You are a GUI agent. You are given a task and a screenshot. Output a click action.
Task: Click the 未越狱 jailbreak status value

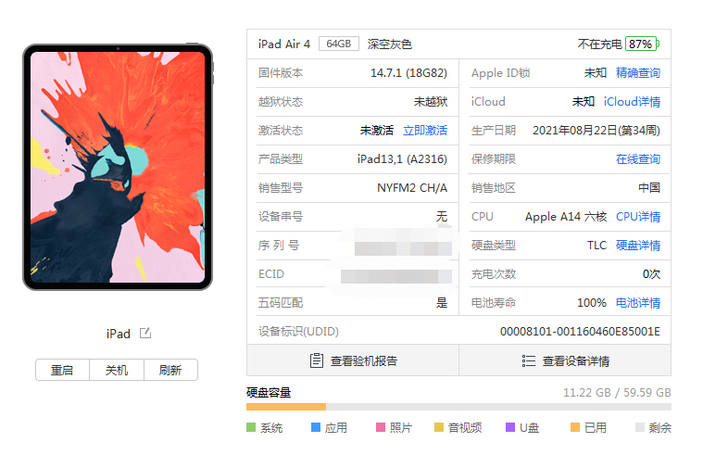(431, 102)
